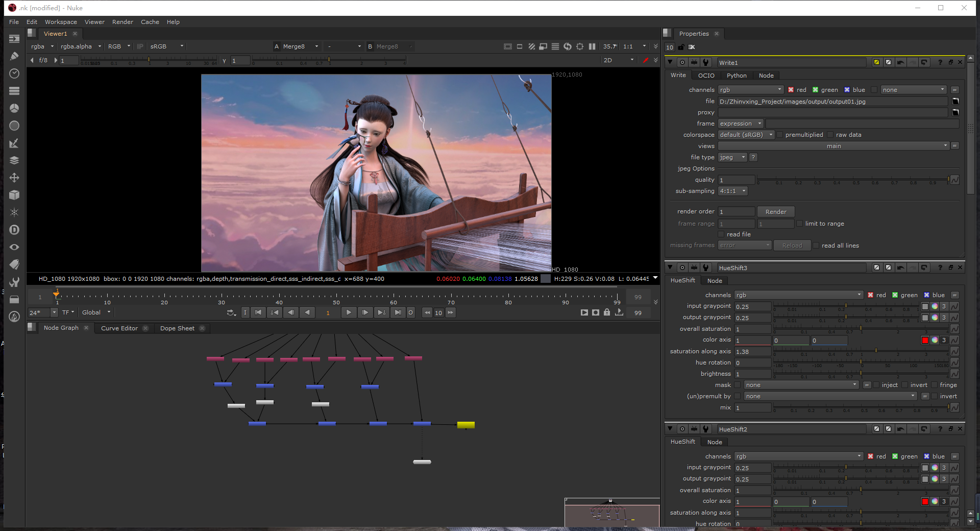Enable the limit to range checkbox
Image resolution: width=980 pixels, height=531 pixels.
point(800,224)
